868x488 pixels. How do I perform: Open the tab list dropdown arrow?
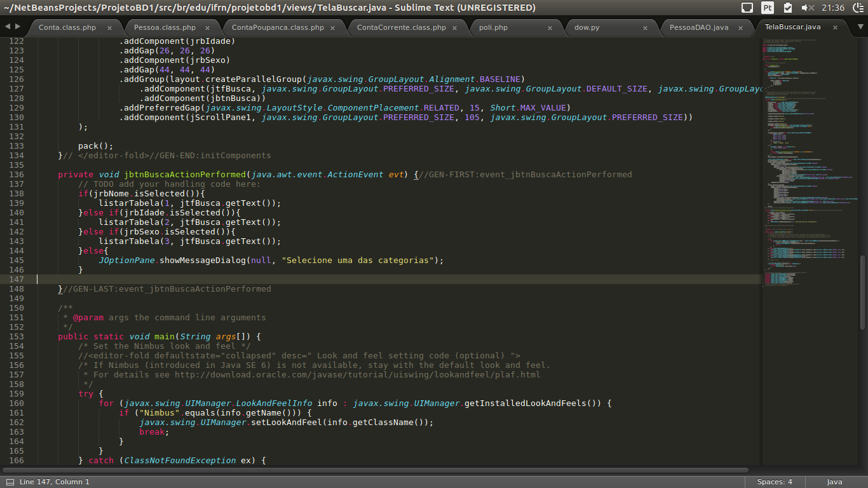[860, 27]
